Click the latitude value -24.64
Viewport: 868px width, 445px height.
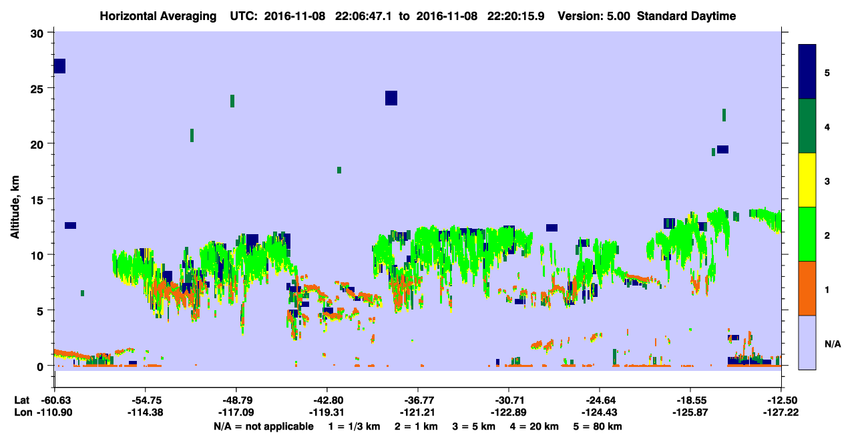pyautogui.click(x=600, y=400)
